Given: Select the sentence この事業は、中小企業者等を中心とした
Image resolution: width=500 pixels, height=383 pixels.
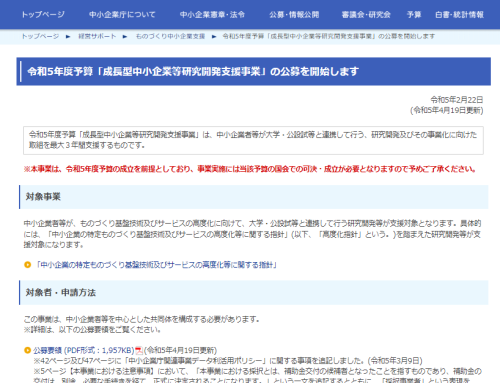Looking at the screenshot, I should click(x=141, y=319).
